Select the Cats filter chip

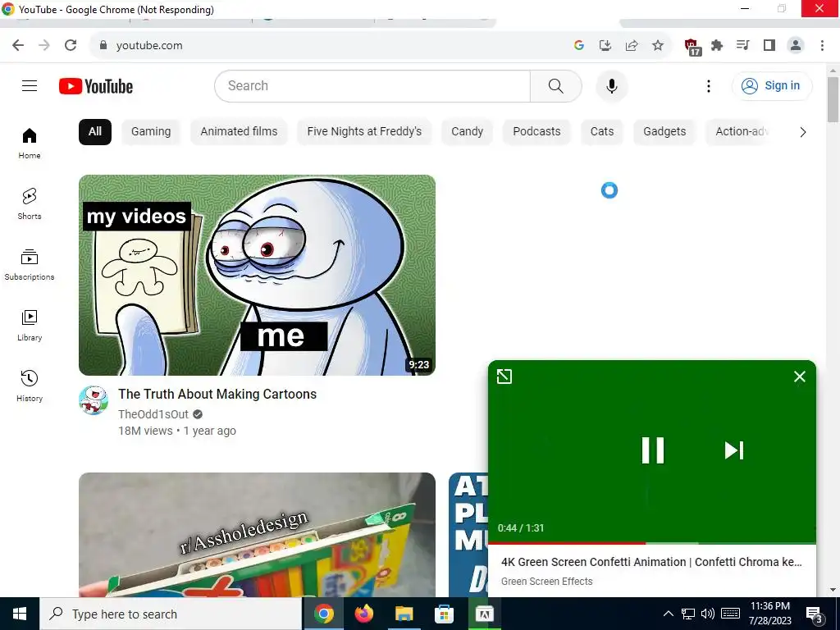click(x=602, y=132)
